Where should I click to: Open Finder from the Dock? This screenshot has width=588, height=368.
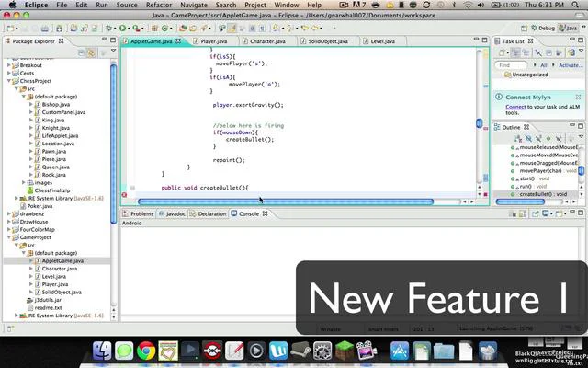pyautogui.click(x=102, y=351)
